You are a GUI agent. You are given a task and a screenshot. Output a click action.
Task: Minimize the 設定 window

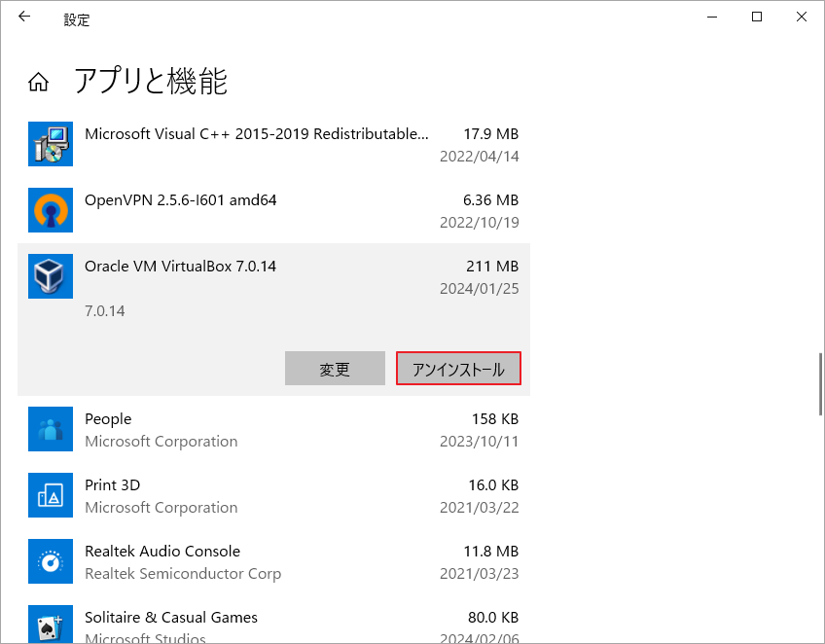point(712,17)
